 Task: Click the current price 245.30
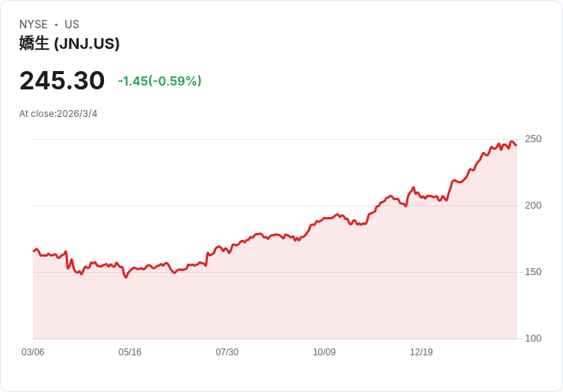click(x=62, y=81)
